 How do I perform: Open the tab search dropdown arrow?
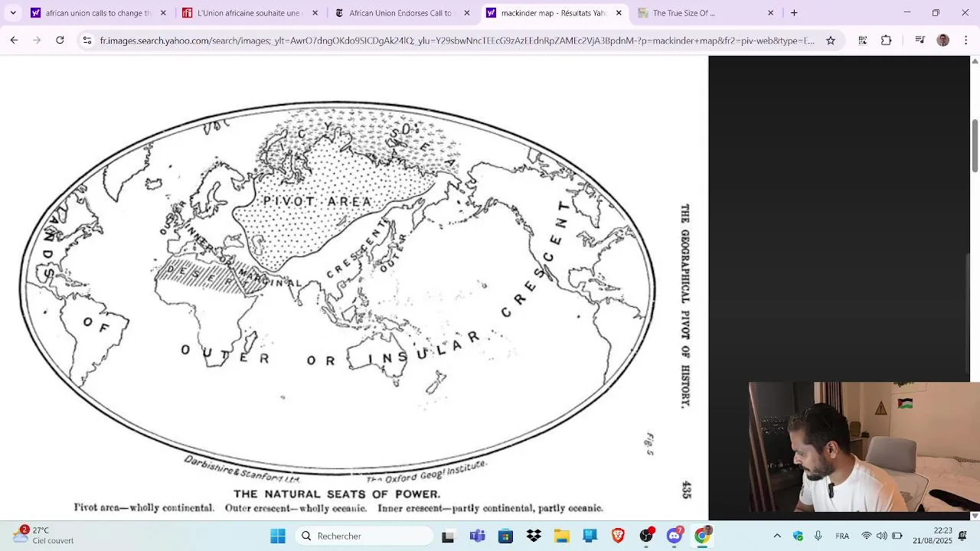[x=13, y=13]
